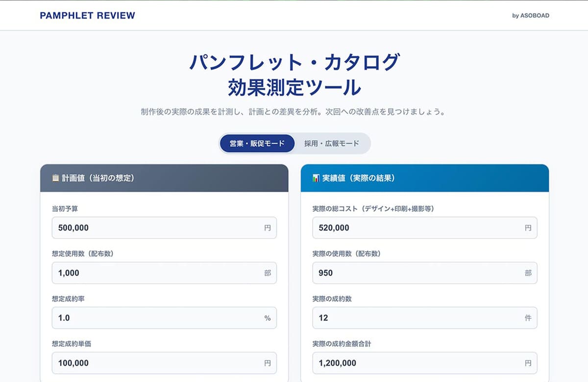Click the 実績値（実際の結果） header text

359,178
